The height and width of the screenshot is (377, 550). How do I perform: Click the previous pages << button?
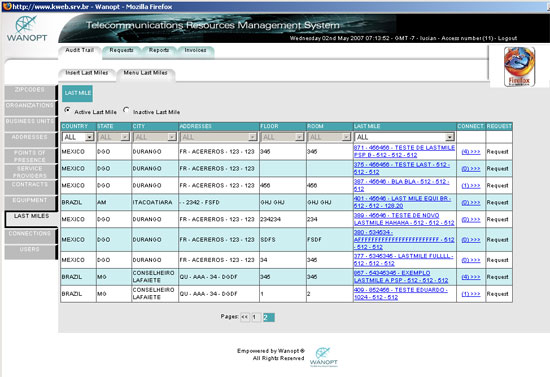click(x=244, y=317)
